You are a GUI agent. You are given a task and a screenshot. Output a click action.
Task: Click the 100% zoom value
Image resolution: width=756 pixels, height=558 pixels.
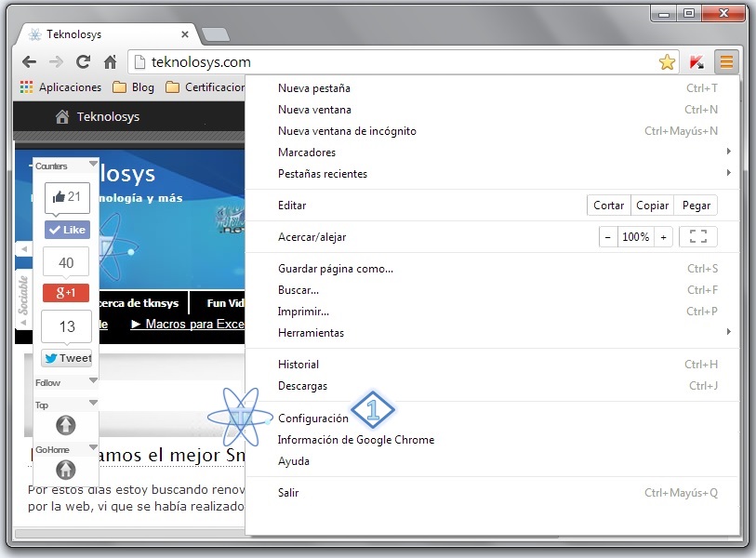click(635, 237)
